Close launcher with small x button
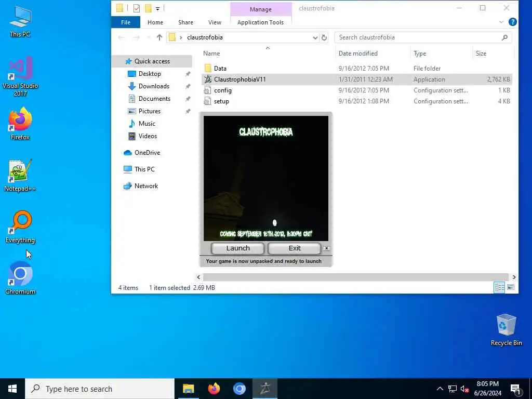The height and width of the screenshot is (399, 532). pos(326,248)
